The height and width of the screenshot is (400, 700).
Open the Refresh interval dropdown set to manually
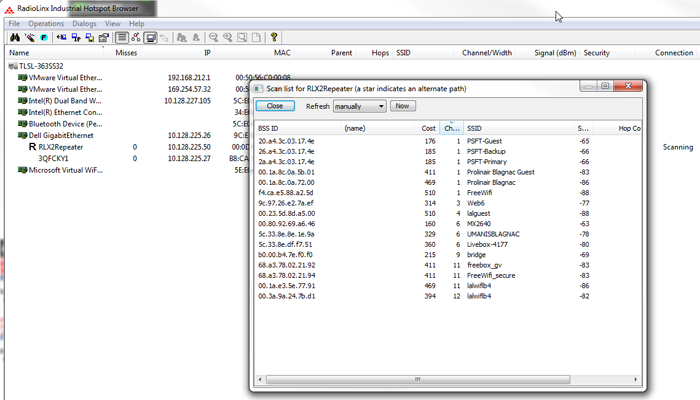(359, 106)
